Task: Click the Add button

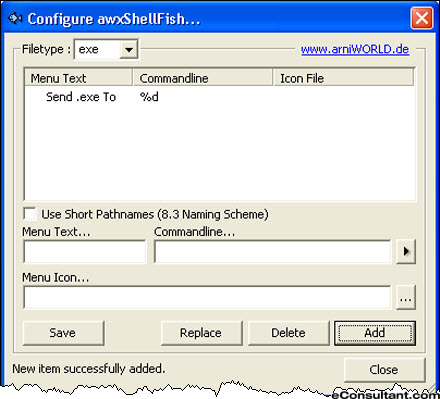Action: [x=375, y=333]
